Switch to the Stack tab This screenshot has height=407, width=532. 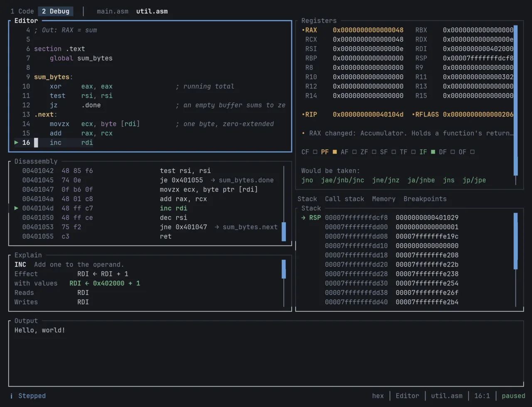[x=307, y=199]
